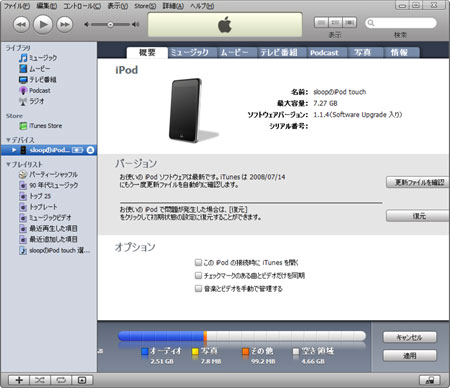The height and width of the screenshot is (388, 450).
Task: Click the battery icon beside the iPod
Action: [x=77, y=150]
